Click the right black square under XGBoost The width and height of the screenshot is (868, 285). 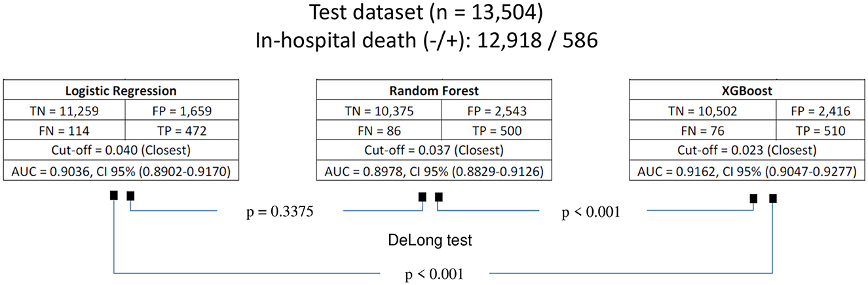pos(773,197)
